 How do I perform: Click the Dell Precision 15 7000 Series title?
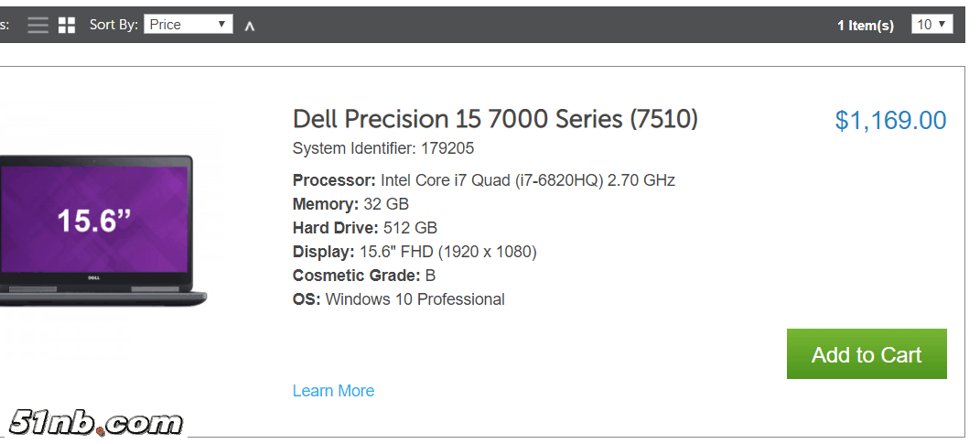(495, 119)
